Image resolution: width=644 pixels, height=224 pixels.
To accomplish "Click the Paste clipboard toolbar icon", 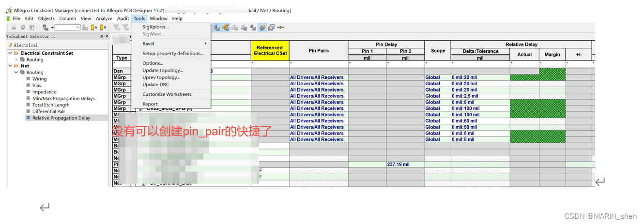I will click(32, 28).
